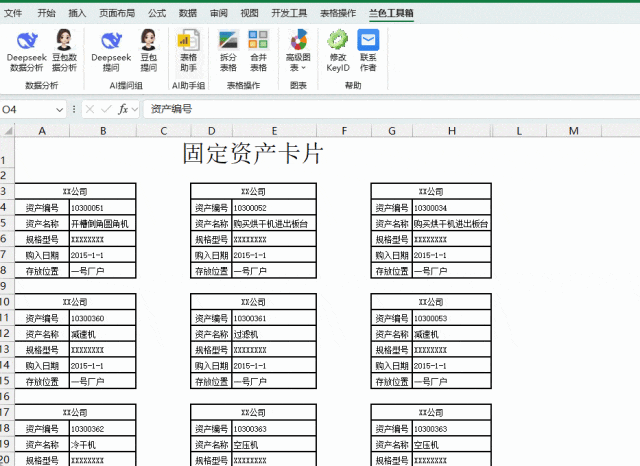Screen dimensions: 640x466
Task: Click cell with asset number 10300051
Action: click(102, 208)
